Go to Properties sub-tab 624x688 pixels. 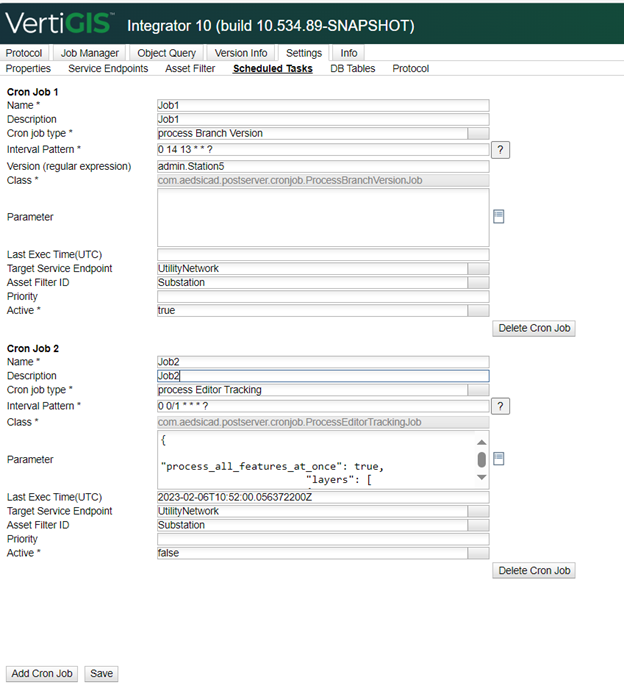tap(28, 68)
